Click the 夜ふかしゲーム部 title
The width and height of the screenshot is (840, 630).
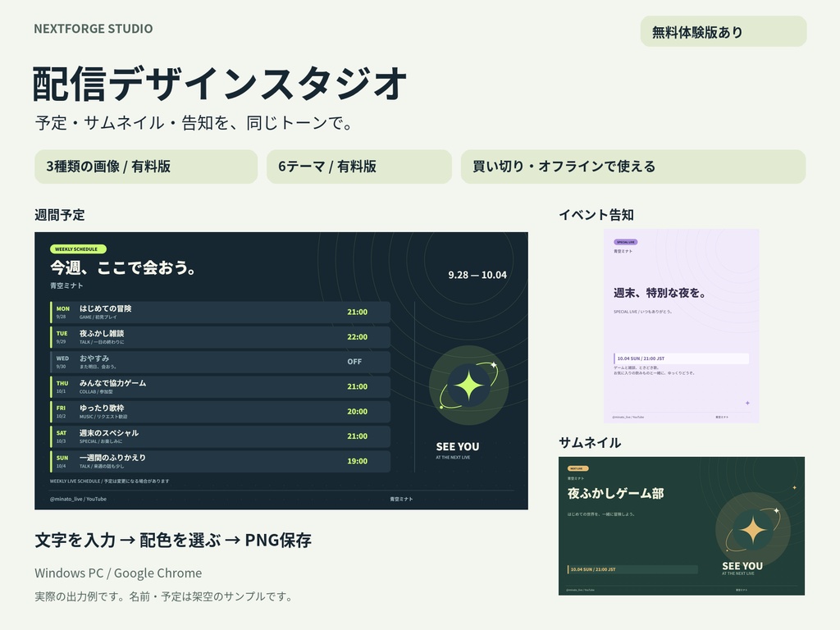[x=615, y=493]
